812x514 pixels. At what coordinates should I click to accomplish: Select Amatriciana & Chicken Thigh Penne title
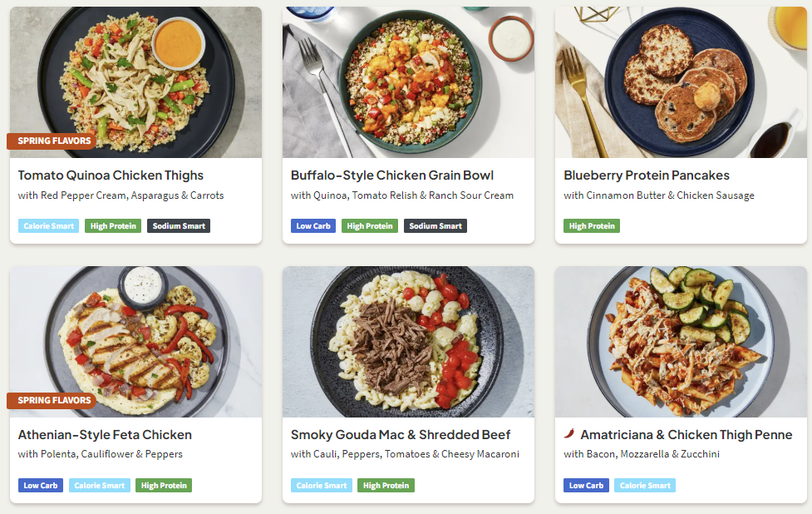[687, 435]
